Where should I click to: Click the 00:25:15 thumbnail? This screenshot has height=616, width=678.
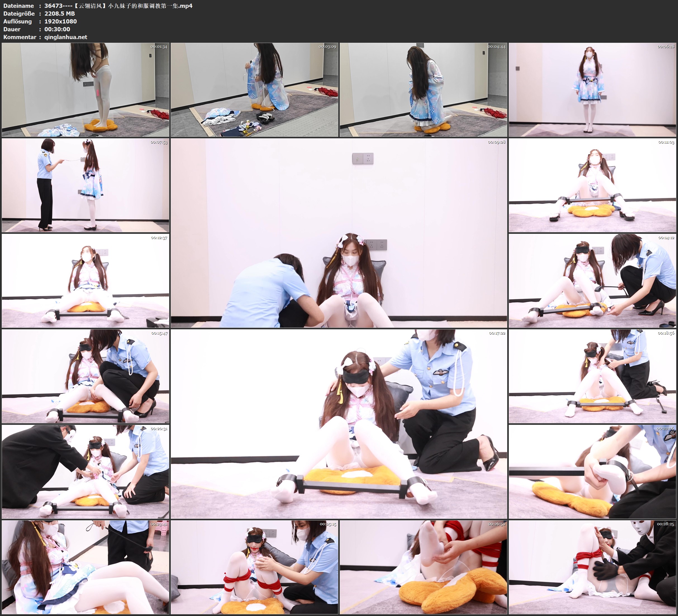pos(254,567)
